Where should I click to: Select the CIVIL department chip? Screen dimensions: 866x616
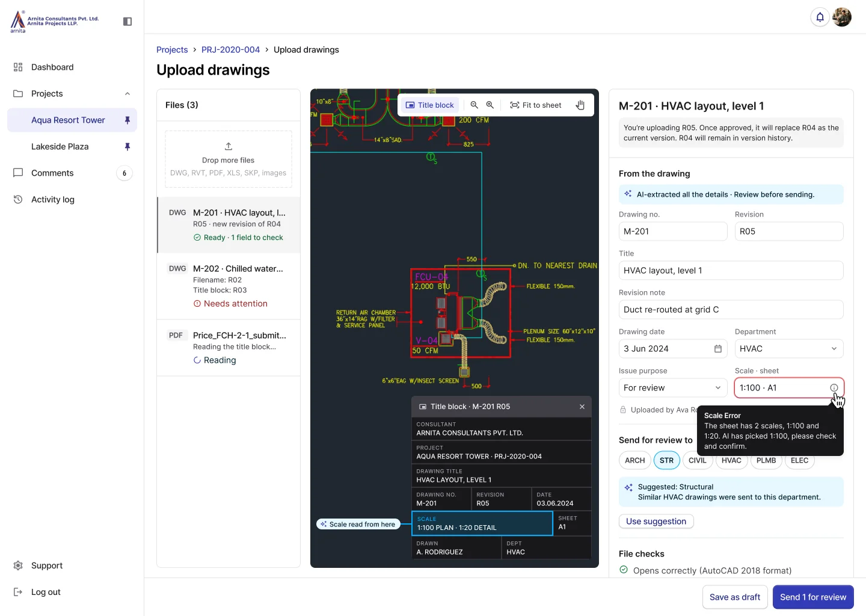(x=698, y=460)
